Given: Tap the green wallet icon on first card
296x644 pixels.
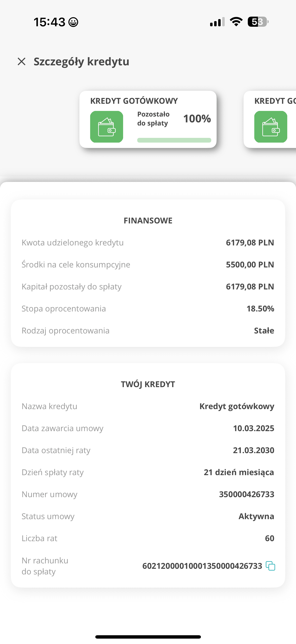Looking at the screenshot, I should click(107, 127).
